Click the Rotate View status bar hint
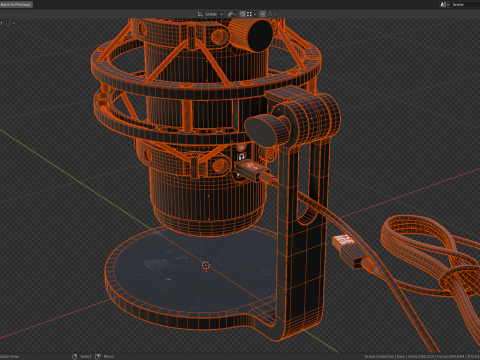 pyautogui.click(x=9, y=357)
